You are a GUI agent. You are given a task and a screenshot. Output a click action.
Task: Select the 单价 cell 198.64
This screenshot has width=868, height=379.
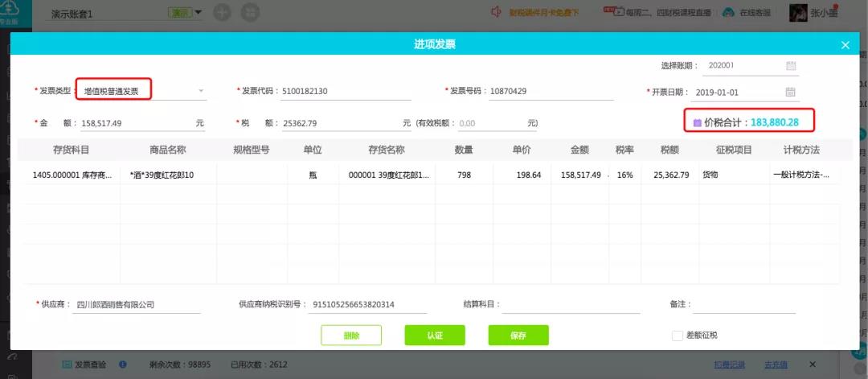click(x=522, y=175)
